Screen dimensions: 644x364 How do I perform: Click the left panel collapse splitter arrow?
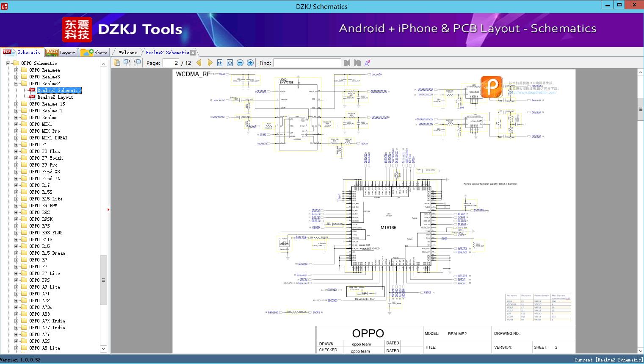108,210
